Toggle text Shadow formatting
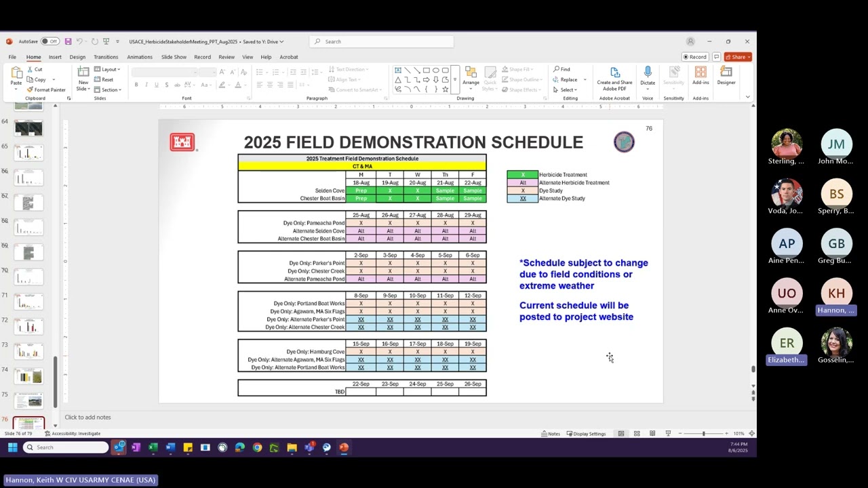The height and width of the screenshot is (488, 868). [x=167, y=85]
